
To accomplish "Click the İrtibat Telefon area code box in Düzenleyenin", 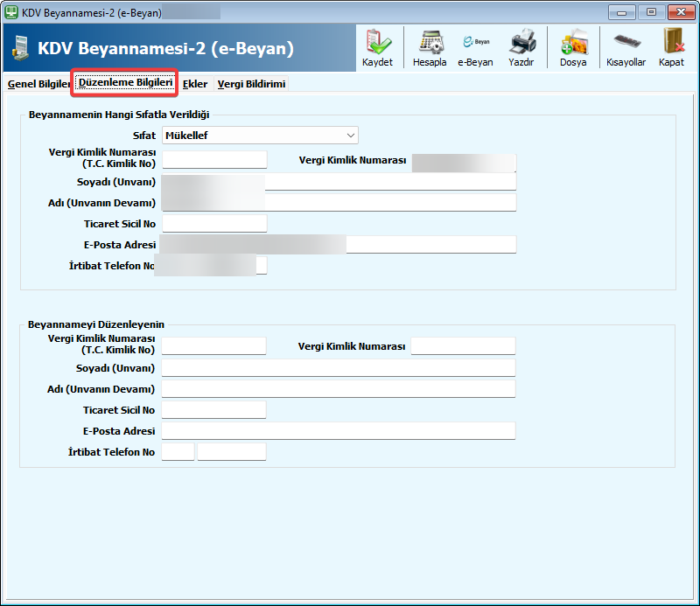I will pyautogui.click(x=178, y=452).
